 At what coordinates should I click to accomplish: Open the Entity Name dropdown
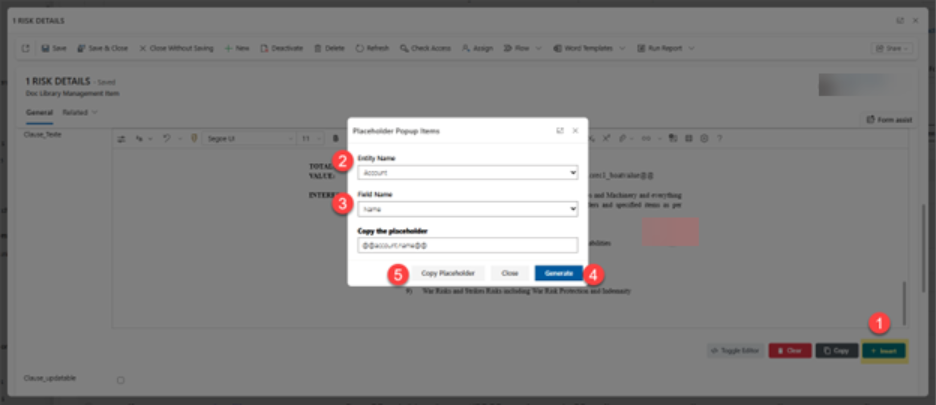(467, 173)
